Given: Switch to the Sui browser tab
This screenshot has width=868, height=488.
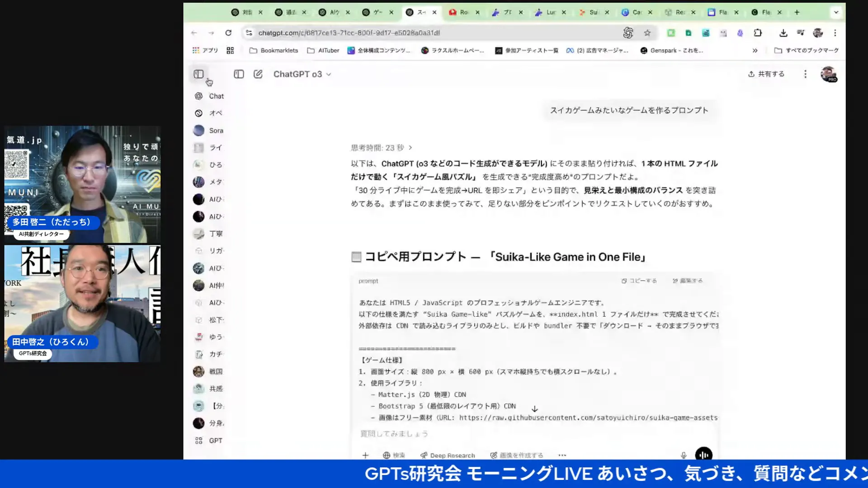Looking at the screenshot, I should pyautogui.click(x=594, y=12).
